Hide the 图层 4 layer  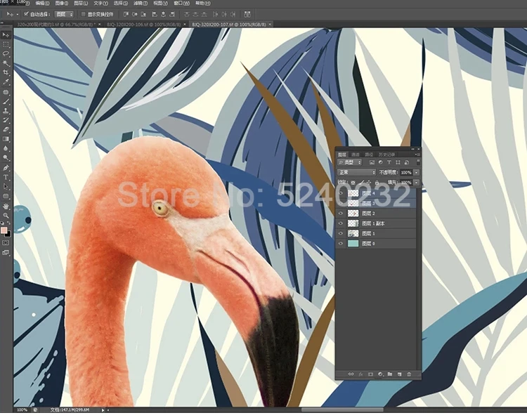[x=341, y=193]
